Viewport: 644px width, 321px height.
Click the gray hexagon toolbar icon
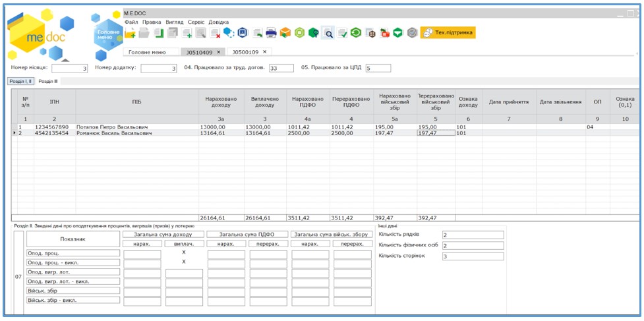point(413,32)
